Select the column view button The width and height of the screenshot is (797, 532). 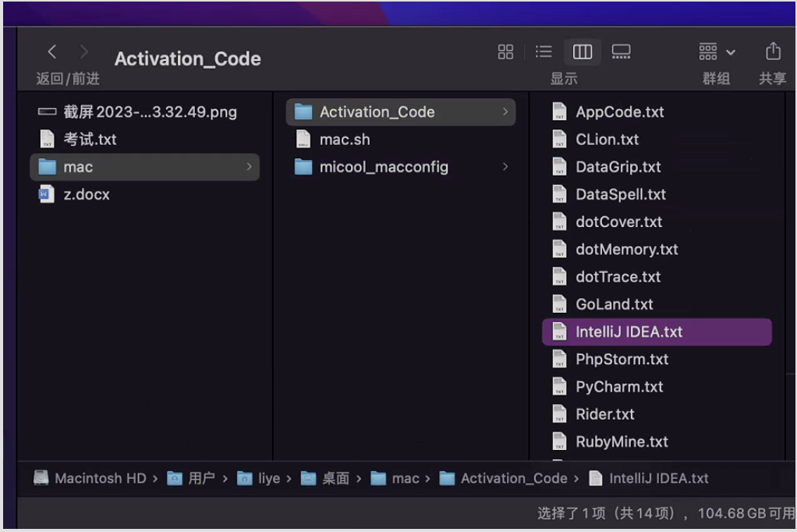pos(583,51)
